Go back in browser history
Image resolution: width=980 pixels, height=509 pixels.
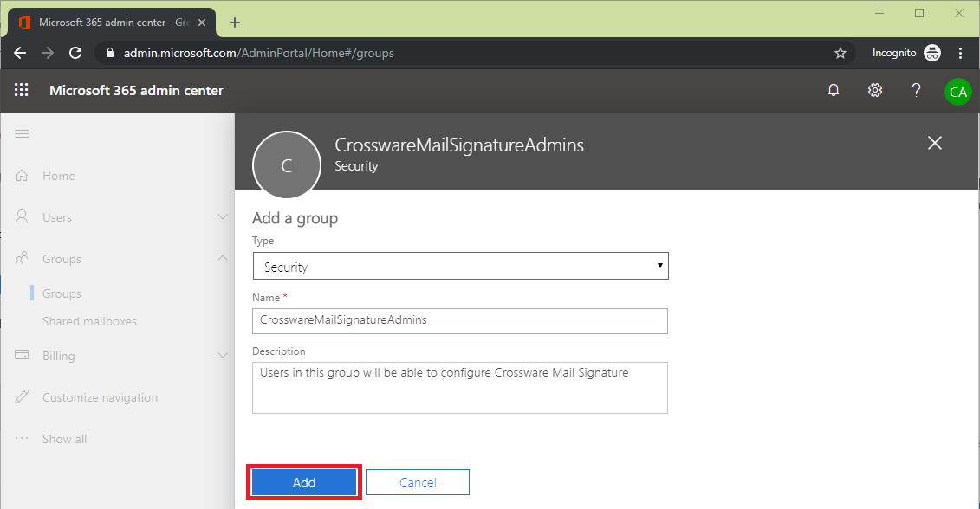click(x=20, y=53)
